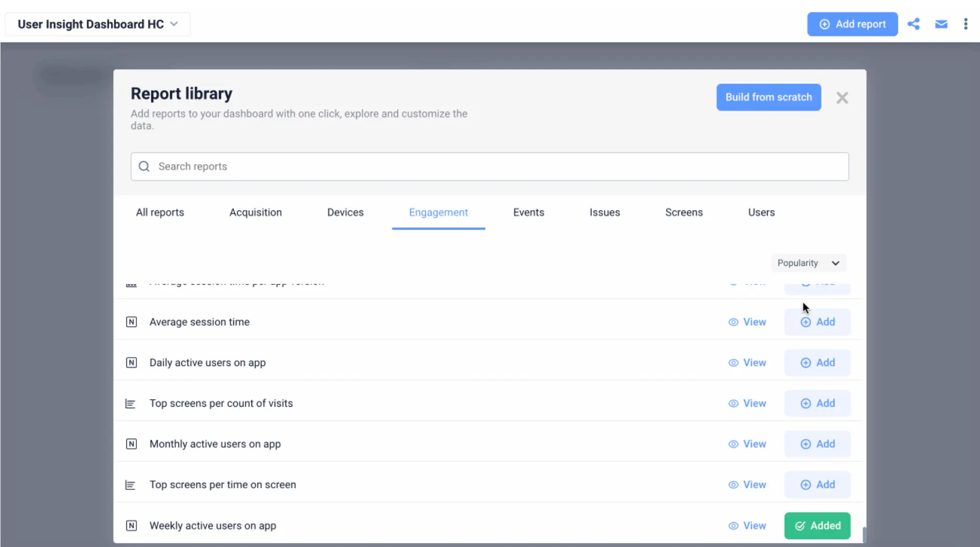Click bar chart icon beside Top screens per count
The width and height of the screenshot is (980, 547).
pos(130,403)
